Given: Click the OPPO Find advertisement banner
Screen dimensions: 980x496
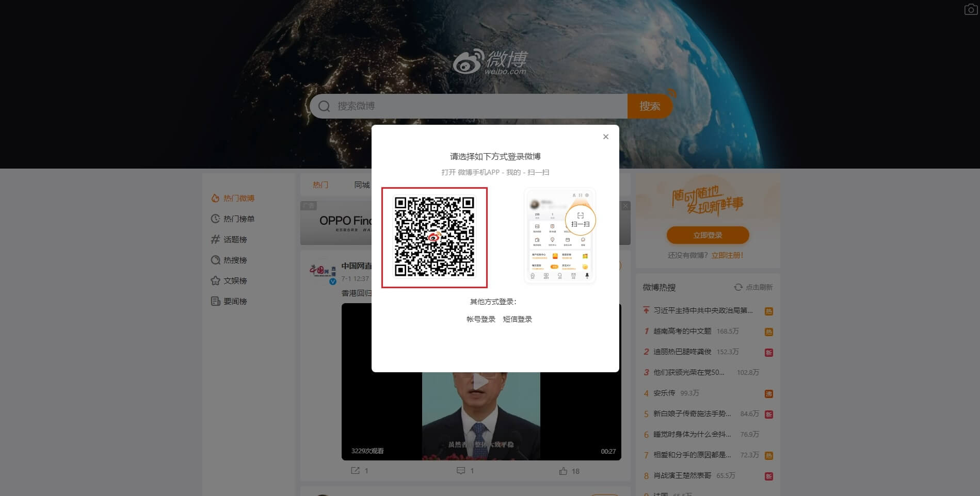Looking at the screenshot, I should (x=336, y=223).
